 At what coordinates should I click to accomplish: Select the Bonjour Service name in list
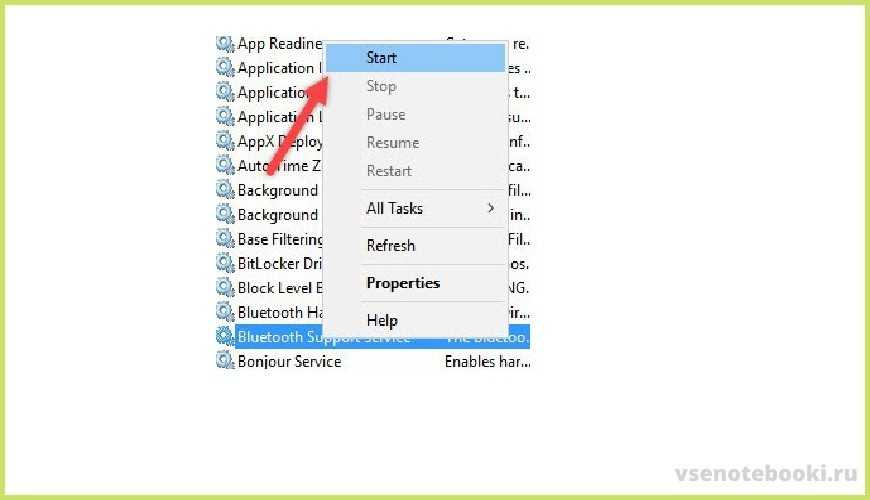coord(289,361)
